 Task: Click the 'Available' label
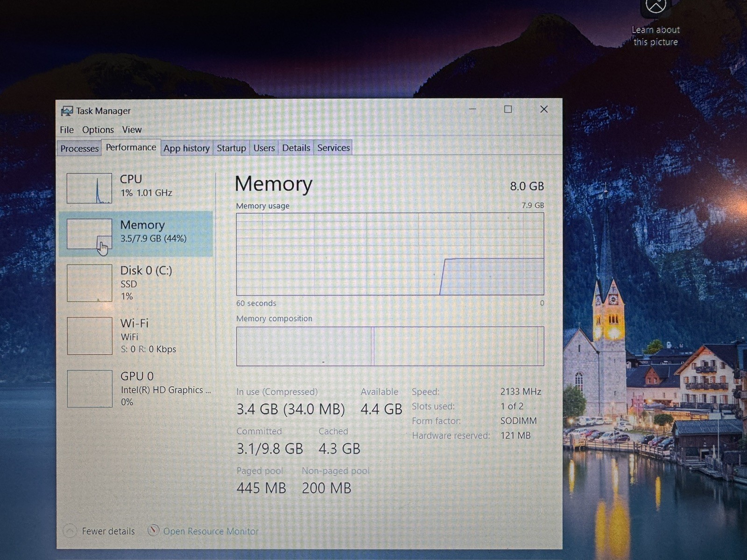(x=379, y=392)
